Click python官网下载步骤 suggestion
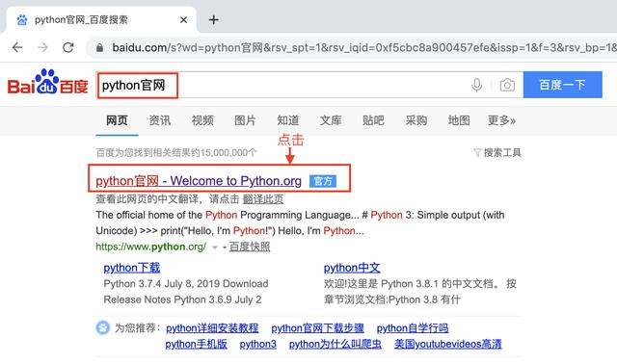 pos(317,327)
